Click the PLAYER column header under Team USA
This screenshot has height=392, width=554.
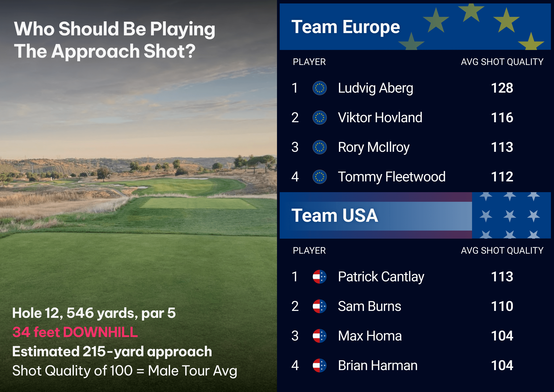coord(309,251)
